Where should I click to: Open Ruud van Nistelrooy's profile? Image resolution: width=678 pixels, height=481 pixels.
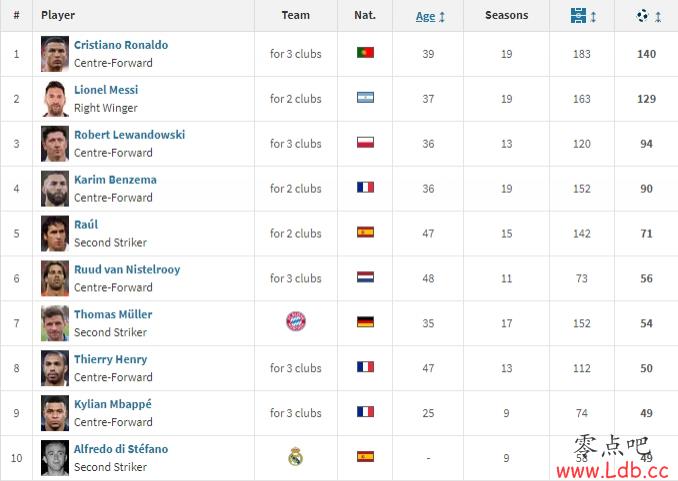[127, 269]
